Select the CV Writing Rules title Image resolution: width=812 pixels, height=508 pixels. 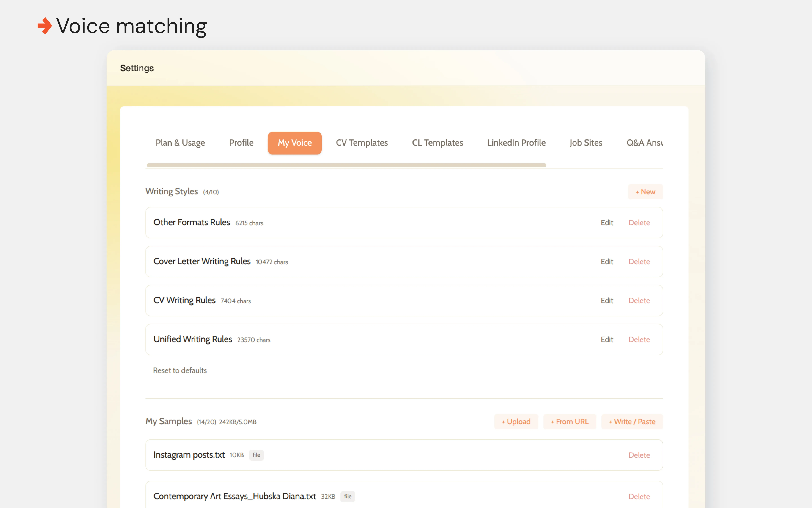[x=184, y=300]
